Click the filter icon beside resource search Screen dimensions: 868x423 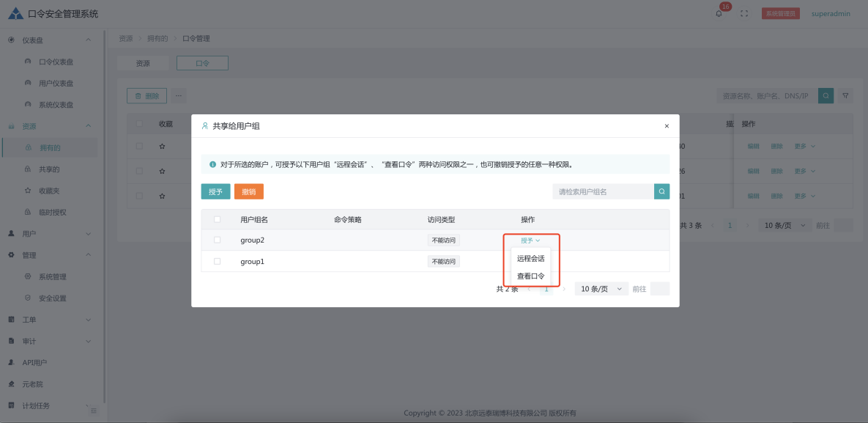845,95
